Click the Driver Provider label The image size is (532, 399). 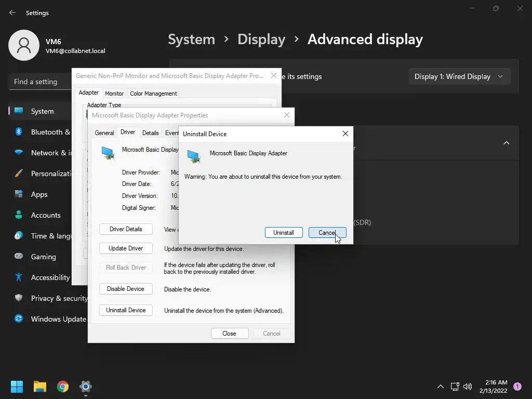click(141, 172)
